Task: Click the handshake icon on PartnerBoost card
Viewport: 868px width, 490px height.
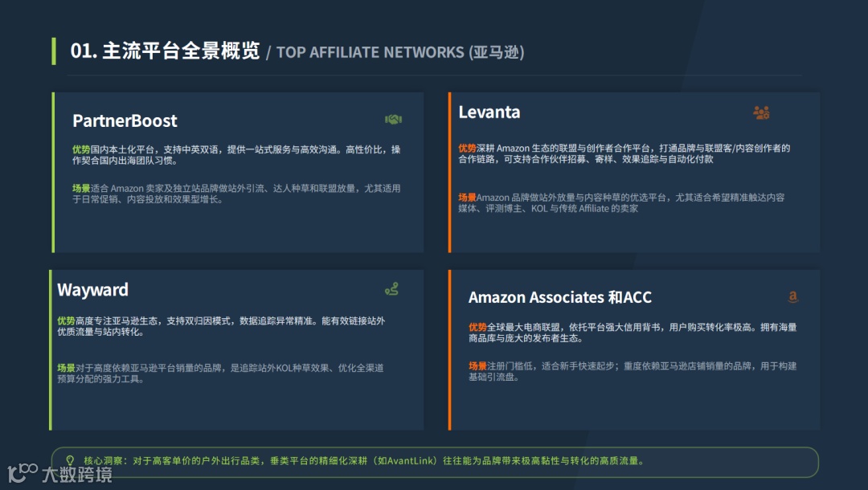Action: [394, 120]
